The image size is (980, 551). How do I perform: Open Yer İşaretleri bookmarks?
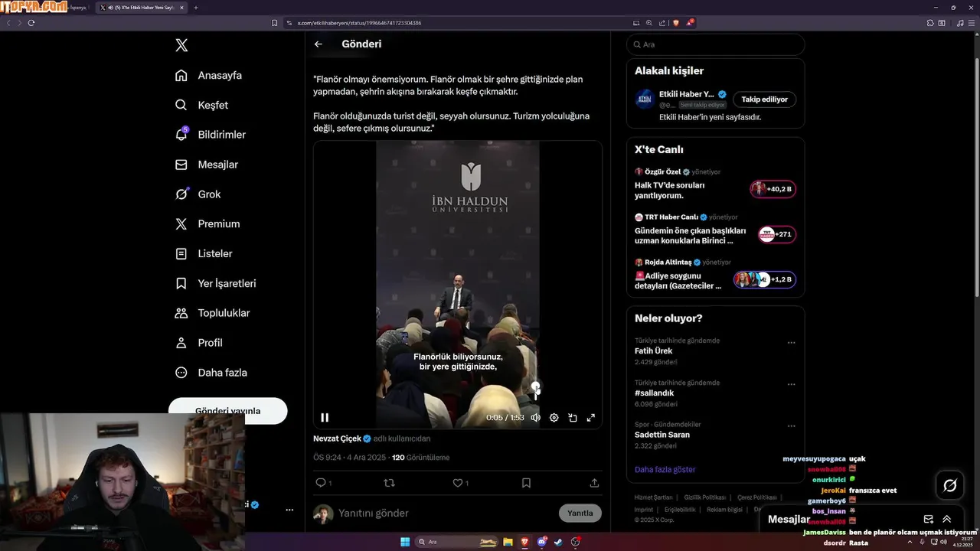click(x=216, y=283)
